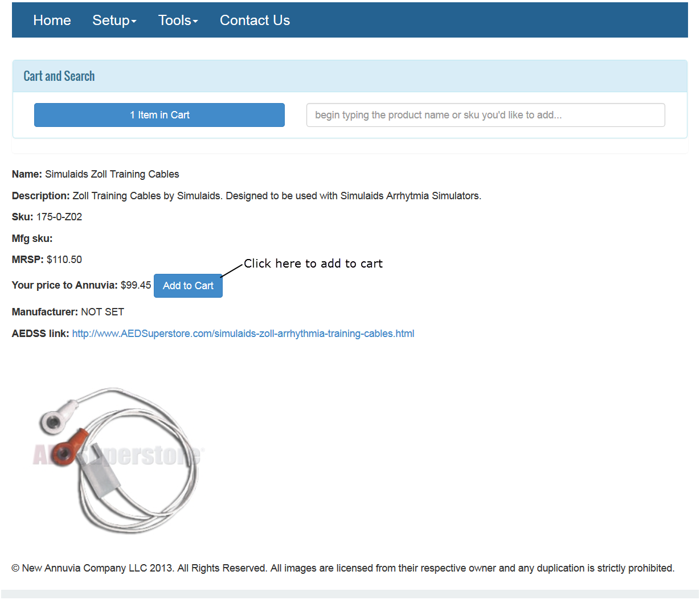
Task: Select the Sku value 175-0-Z02
Action: coord(59,217)
